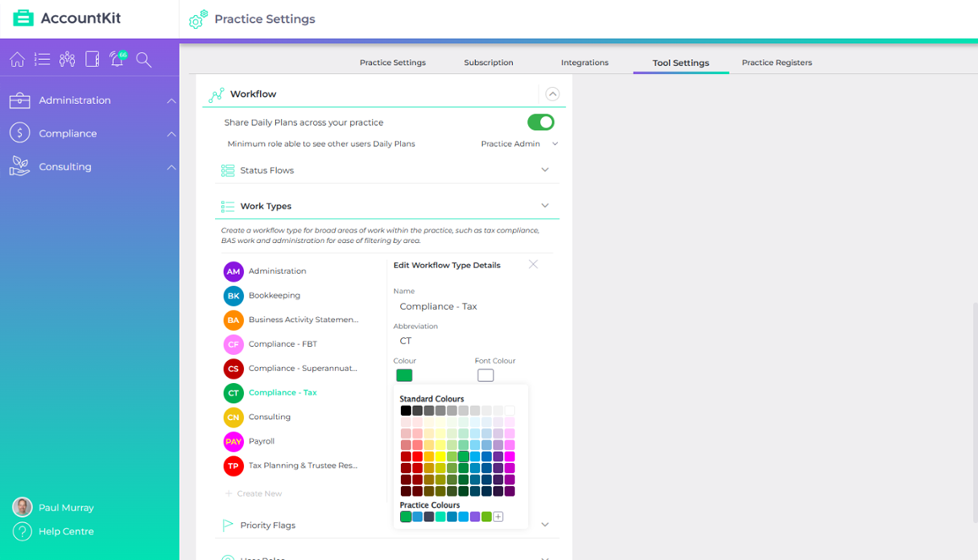The height and width of the screenshot is (560, 978).
Task: Click the Practice Settings gear icon
Action: point(198,19)
